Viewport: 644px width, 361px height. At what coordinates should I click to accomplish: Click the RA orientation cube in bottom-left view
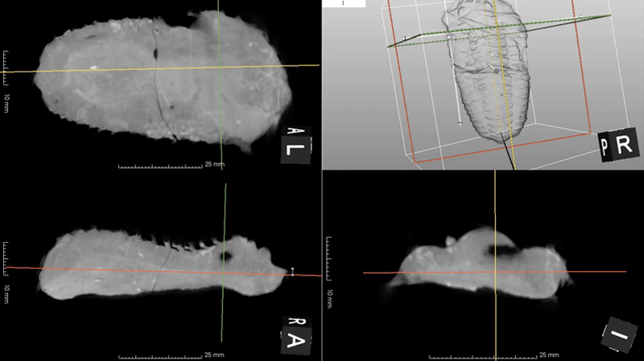295,333
